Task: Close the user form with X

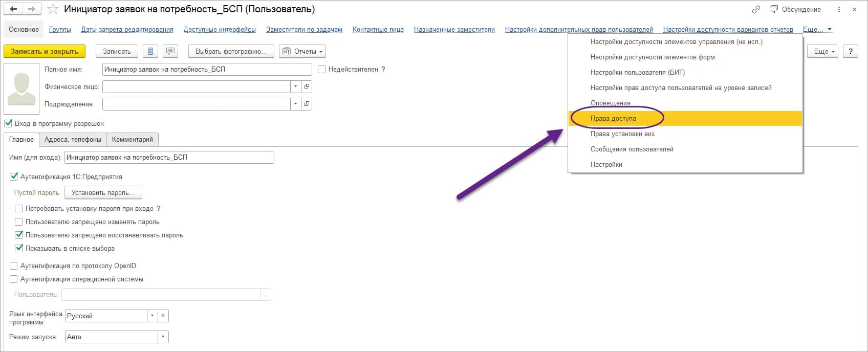Action: pyautogui.click(x=854, y=9)
